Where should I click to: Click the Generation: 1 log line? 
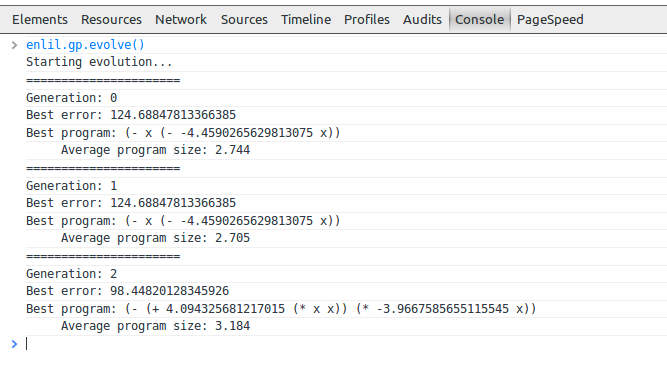(71, 186)
